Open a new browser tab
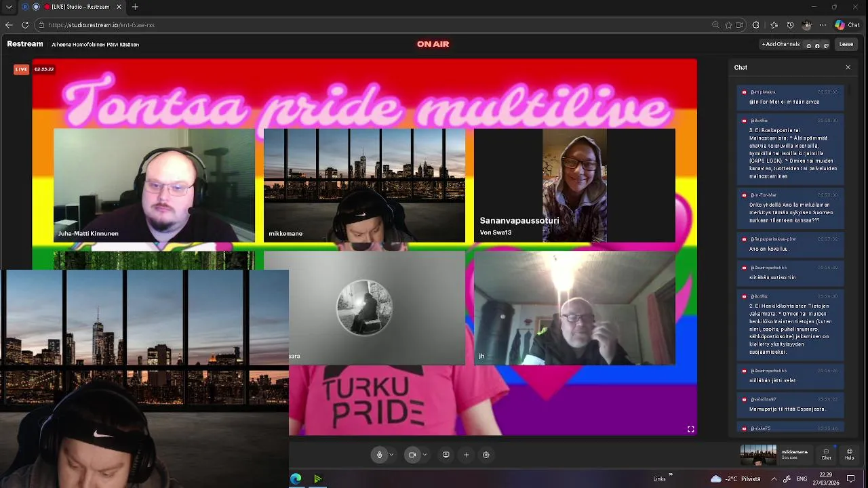 [x=135, y=7]
